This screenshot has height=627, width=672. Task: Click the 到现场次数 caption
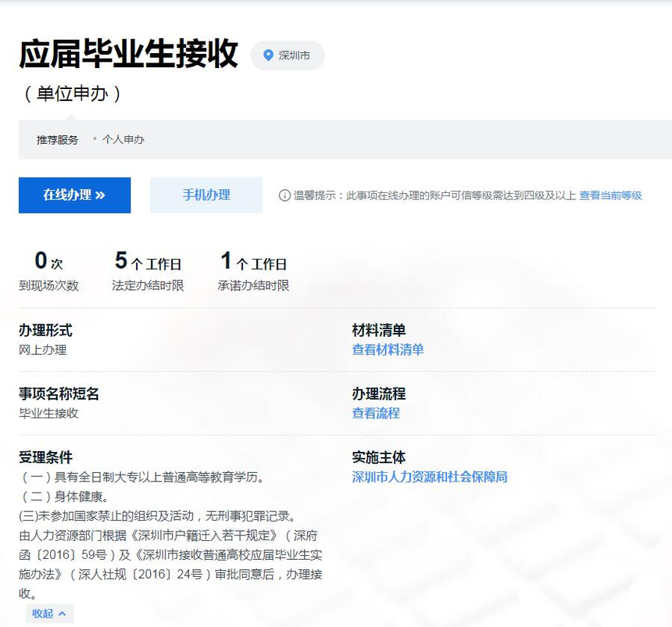[x=49, y=285]
